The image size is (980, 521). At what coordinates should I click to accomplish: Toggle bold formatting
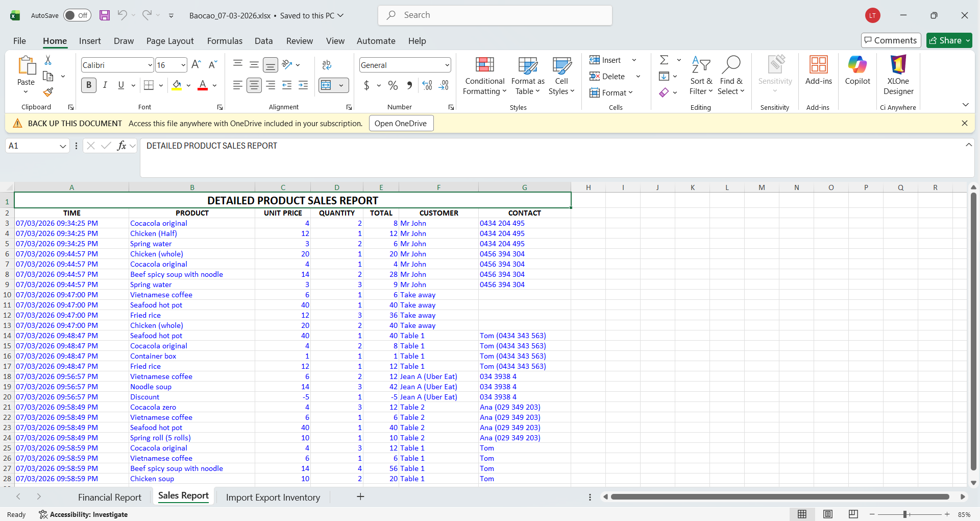pyautogui.click(x=88, y=85)
